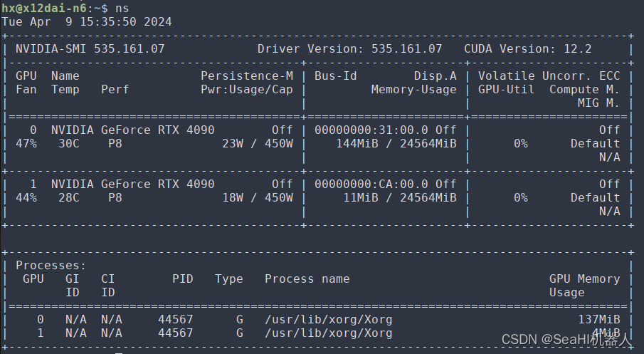644x354 pixels.
Task: Click bus id 00000000:CA:00.0
Action: pyautogui.click(x=371, y=184)
